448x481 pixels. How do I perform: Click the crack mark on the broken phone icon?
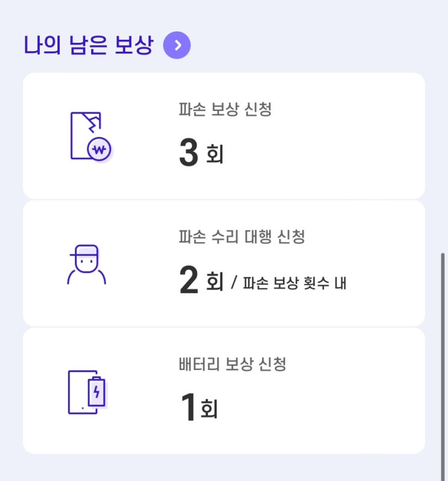pyautogui.click(x=93, y=122)
